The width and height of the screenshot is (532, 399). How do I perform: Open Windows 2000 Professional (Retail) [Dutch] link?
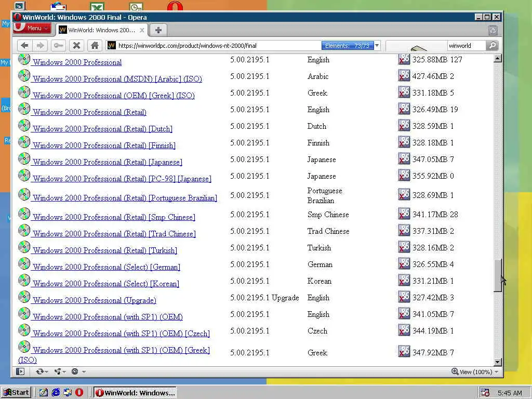(102, 129)
